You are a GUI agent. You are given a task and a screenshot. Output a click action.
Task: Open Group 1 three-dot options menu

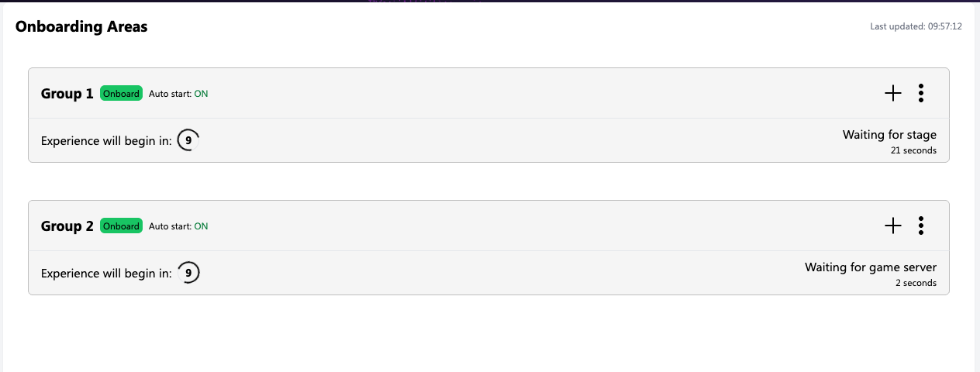point(920,94)
